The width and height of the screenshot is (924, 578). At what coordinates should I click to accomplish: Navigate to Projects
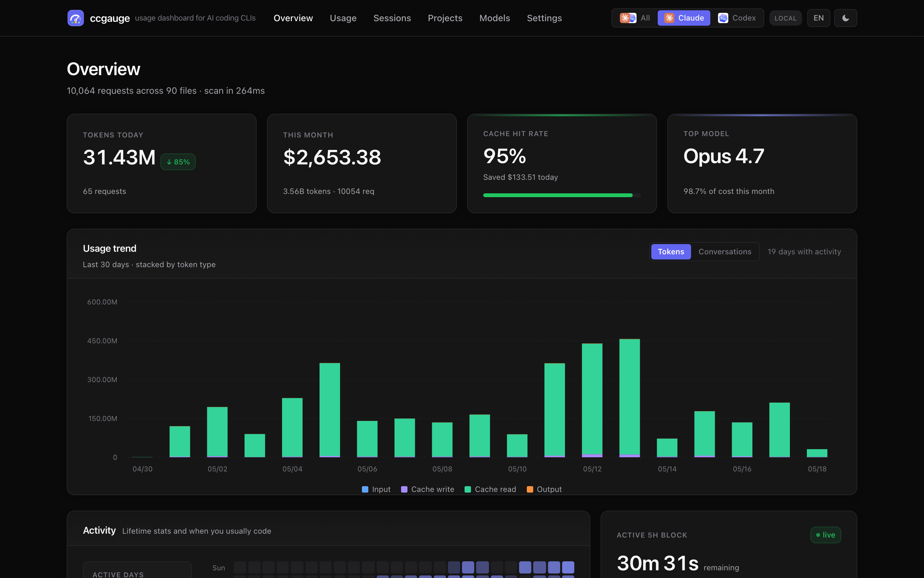coord(445,18)
